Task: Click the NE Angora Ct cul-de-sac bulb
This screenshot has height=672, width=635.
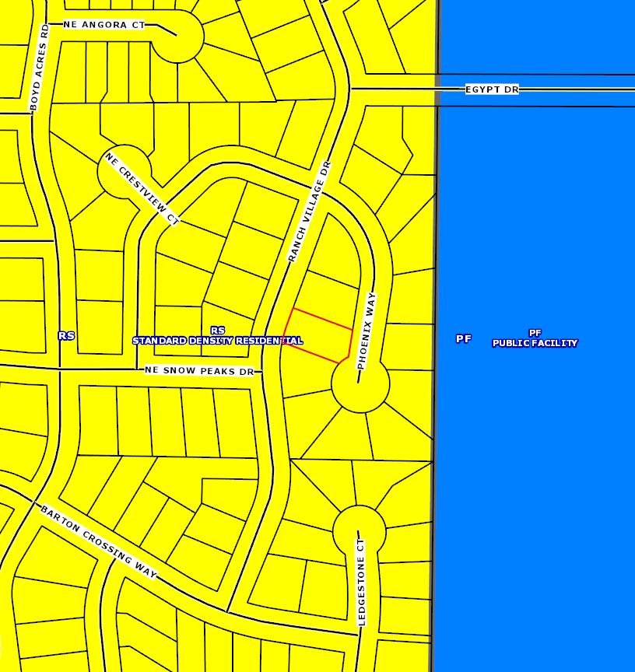Action: click(179, 37)
